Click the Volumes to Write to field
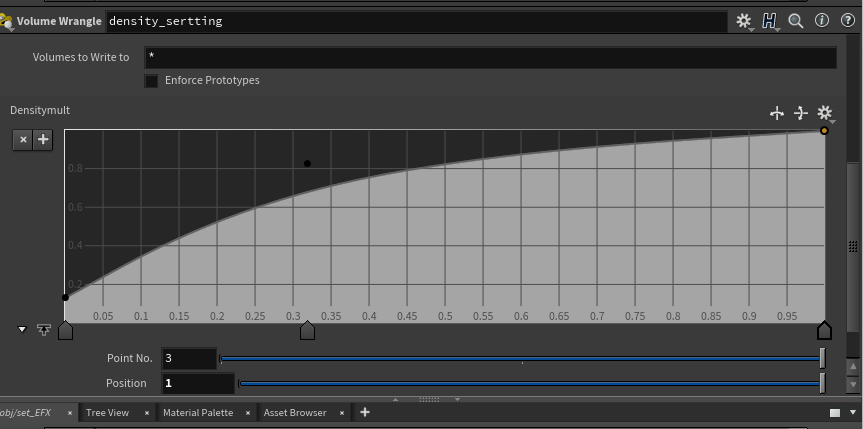Screen dimensions: 863x429 click(490, 57)
